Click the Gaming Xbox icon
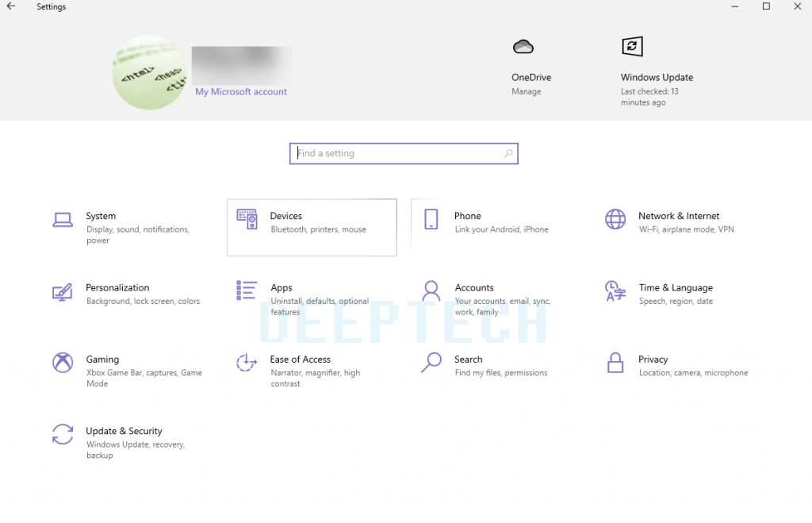The width and height of the screenshot is (812, 523). click(63, 363)
